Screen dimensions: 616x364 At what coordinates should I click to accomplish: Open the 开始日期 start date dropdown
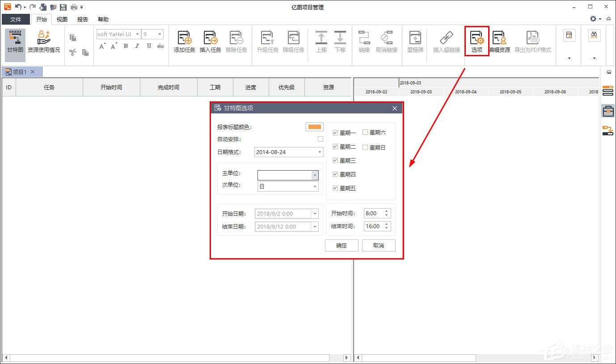[315, 214]
